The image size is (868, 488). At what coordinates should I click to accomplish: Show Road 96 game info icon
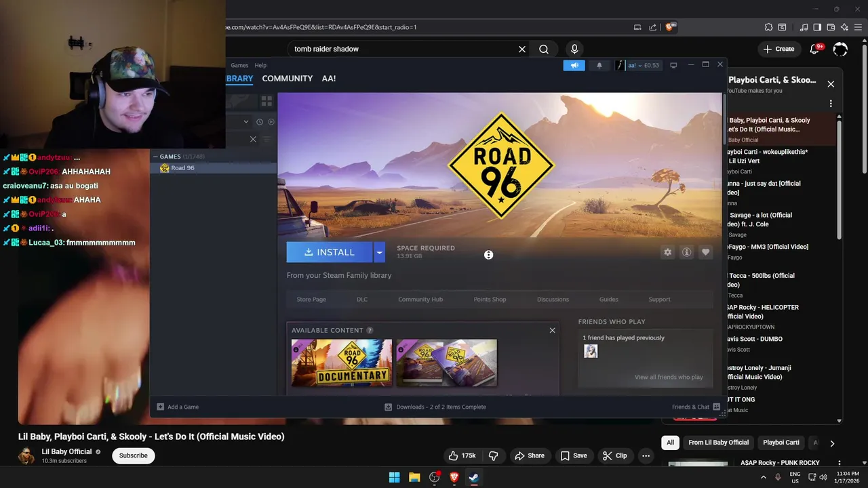point(686,252)
